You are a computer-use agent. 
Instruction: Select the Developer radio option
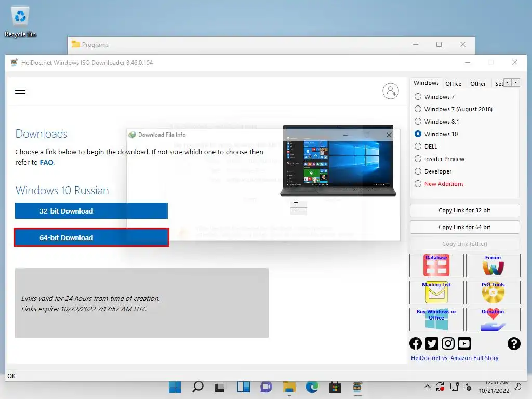(x=433, y=171)
